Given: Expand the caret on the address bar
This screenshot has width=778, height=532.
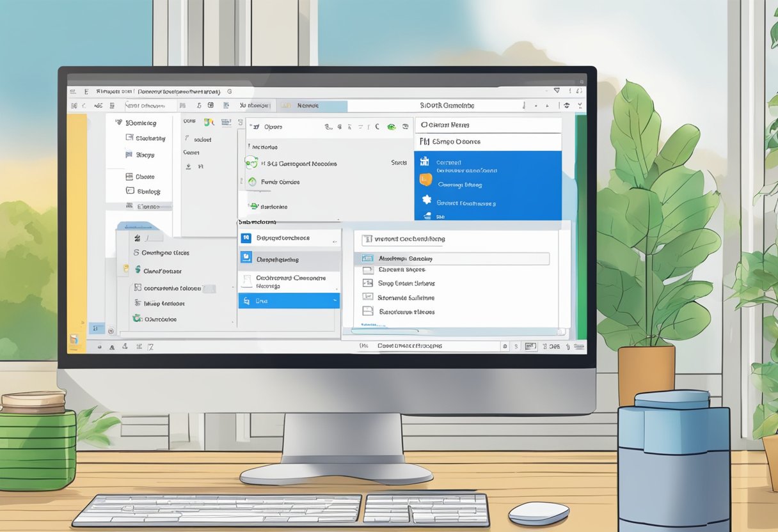Looking at the screenshot, I should 555,90.
